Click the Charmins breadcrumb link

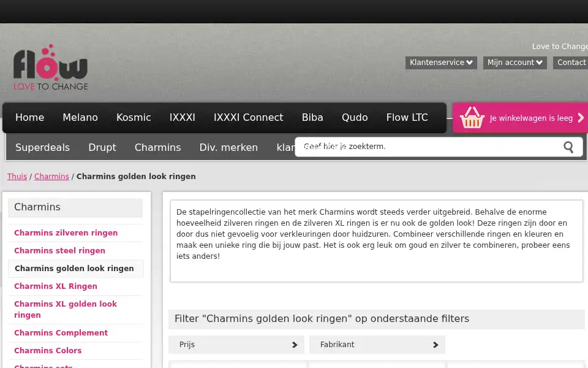(51, 177)
